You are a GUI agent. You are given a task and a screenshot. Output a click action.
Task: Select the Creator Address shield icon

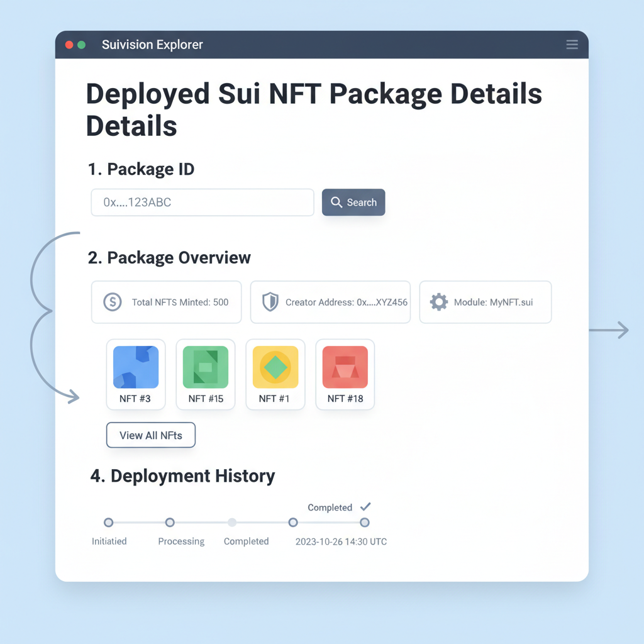coord(270,302)
